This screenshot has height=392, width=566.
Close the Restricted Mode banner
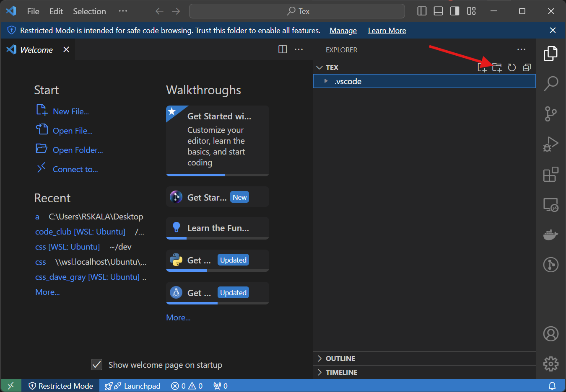553,30
